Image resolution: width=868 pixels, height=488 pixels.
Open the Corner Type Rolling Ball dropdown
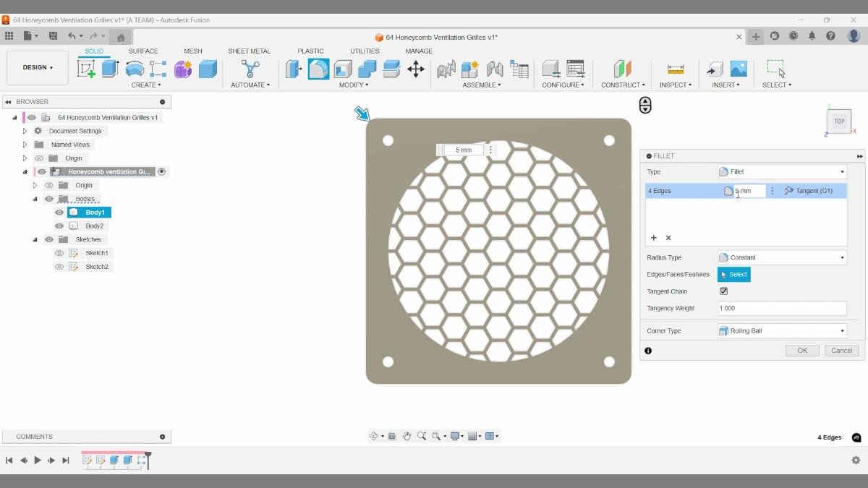[782, 331]
